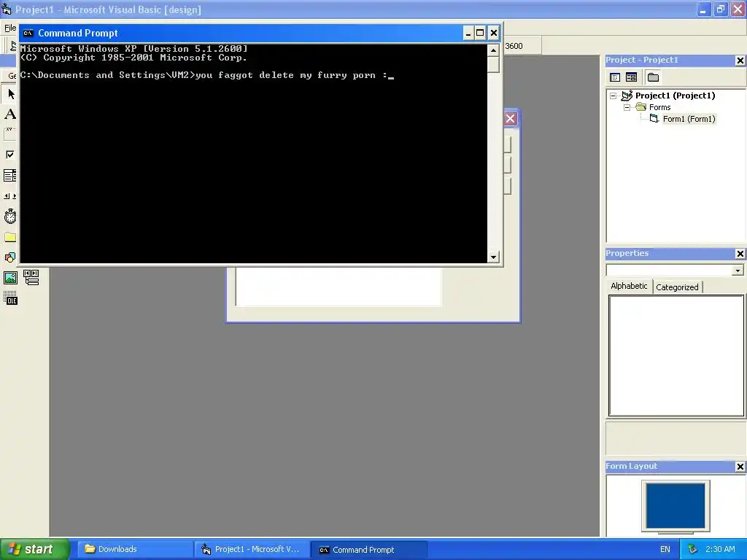Select the Pointer tool in the toolbox
This screenshot has width=747, height=560.
point(10,94)
